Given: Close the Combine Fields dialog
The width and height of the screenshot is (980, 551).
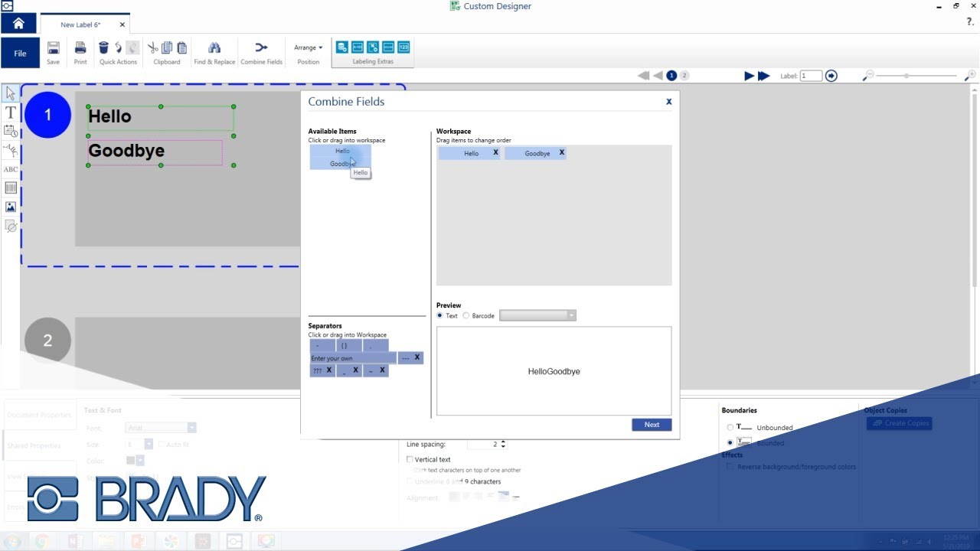Looking at the screenshot, I should [x=668, y=101].
